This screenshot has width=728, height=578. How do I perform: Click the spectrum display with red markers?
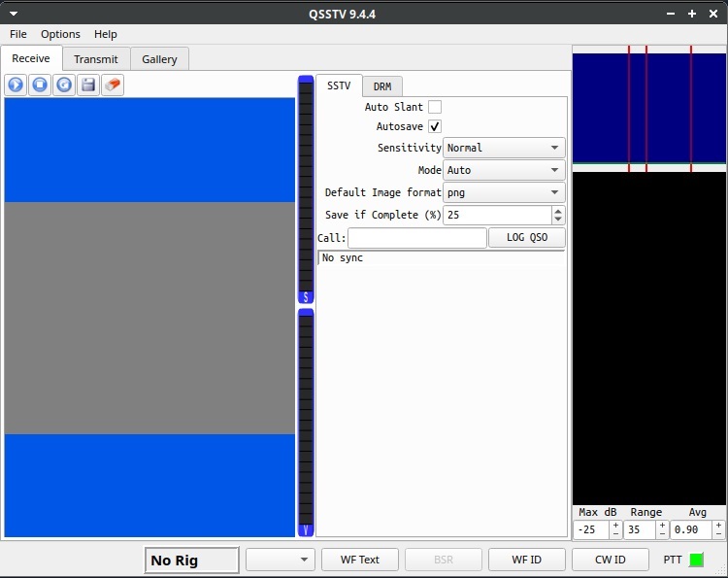[x=649, y=109]
